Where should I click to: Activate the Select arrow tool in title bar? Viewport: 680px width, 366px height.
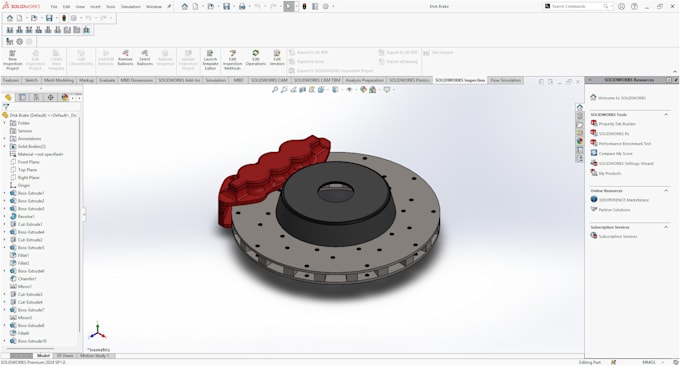click(289, 7)
